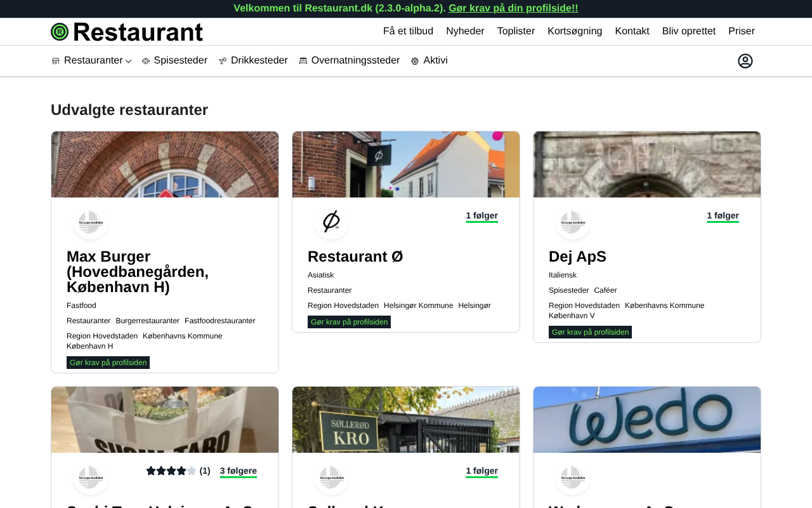
Task: Claim the Max Burger profile page
Action: pos(108,363)
